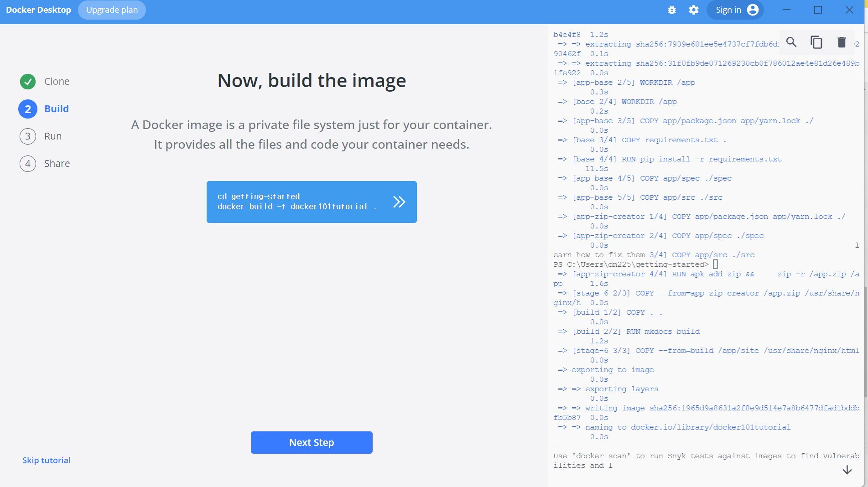Minimize the Docker Desktop window
Image resolution: width=868 pixels, height=487 pixels.
point(786,10)
